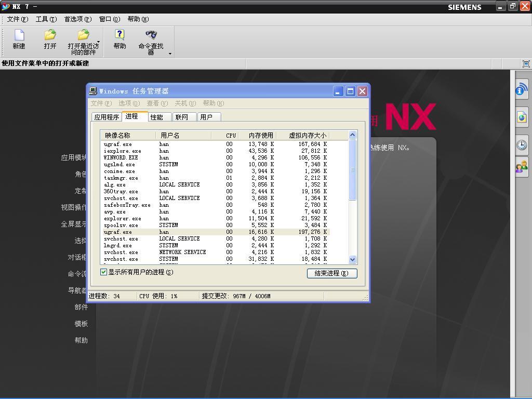Sort by 内存使用 column header

258,136
